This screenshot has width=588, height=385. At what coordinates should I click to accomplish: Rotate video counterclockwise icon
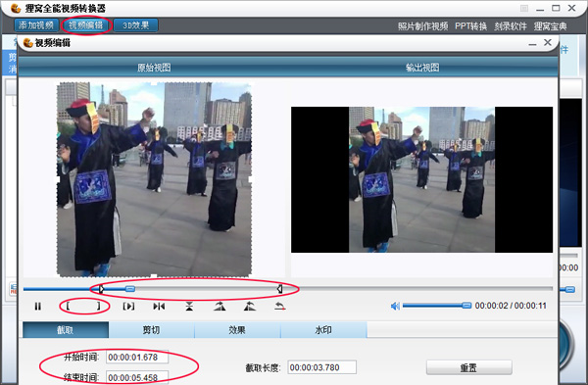coord(250,307)
